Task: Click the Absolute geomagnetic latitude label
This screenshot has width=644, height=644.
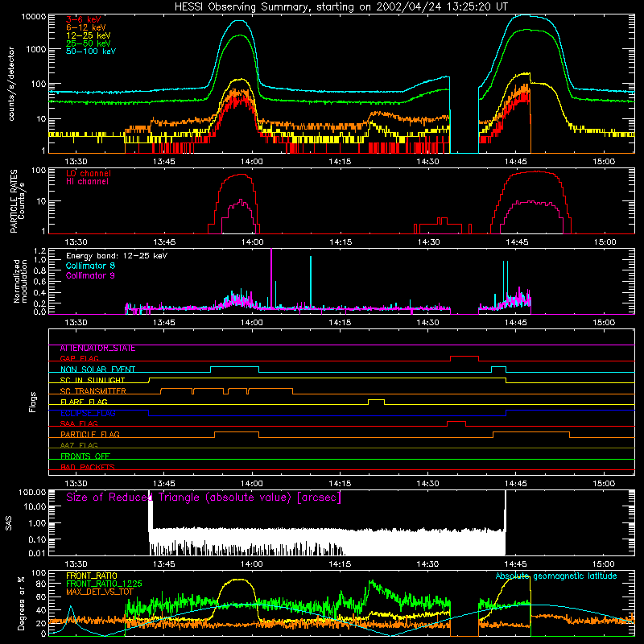Action: (x=556, y=576)
